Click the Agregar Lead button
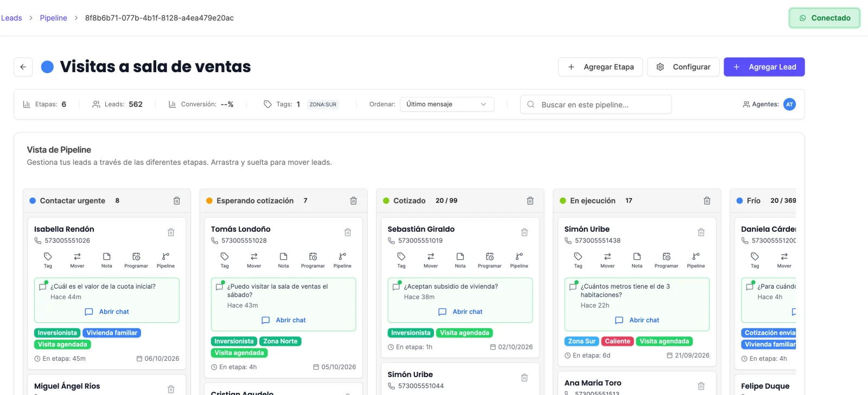The width and height of the screenshot is (868, 395). coord(764,67)
